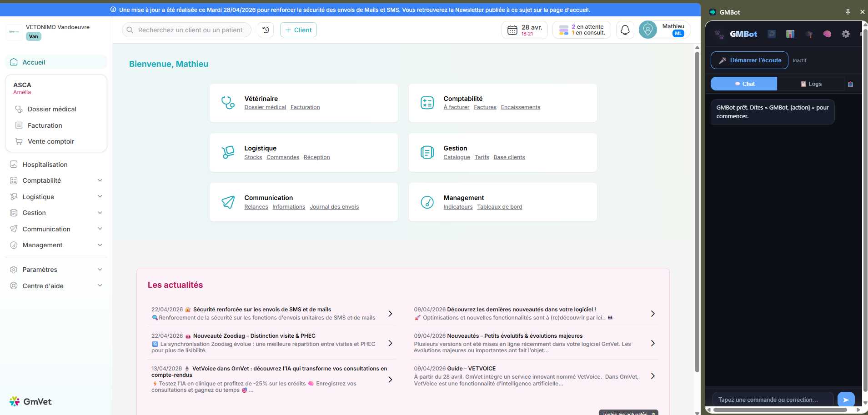Click the VETONIMO clinic logo thumbnail
Screen dimensions: 868x415
pos(14,32)
